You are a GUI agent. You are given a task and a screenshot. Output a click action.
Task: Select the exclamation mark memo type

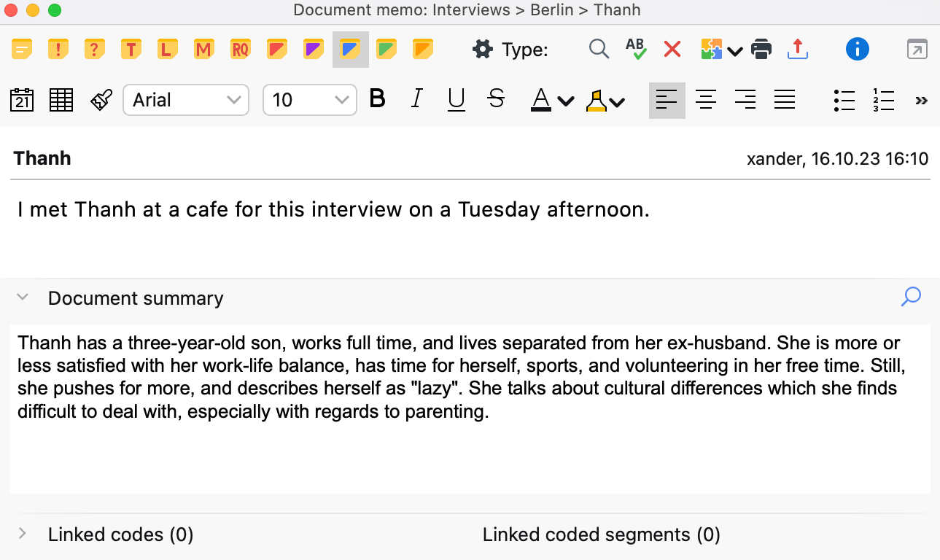tap(59, 50)
